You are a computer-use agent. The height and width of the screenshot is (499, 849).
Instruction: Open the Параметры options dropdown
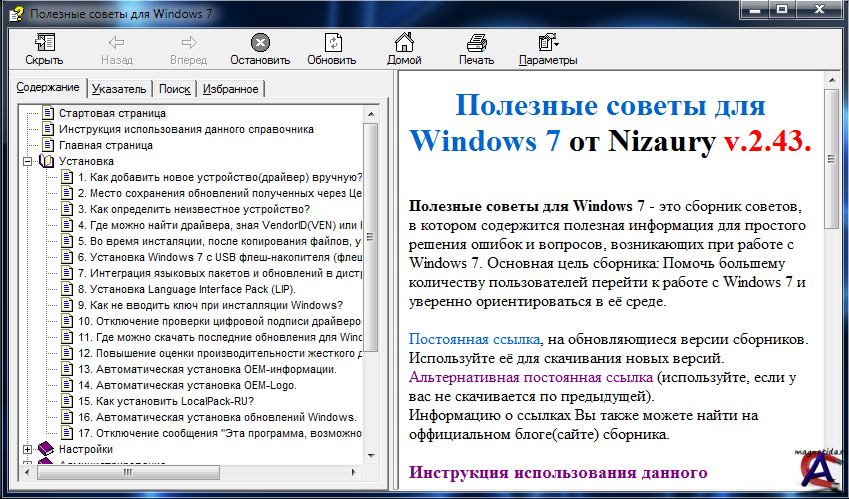coord(548,42)
